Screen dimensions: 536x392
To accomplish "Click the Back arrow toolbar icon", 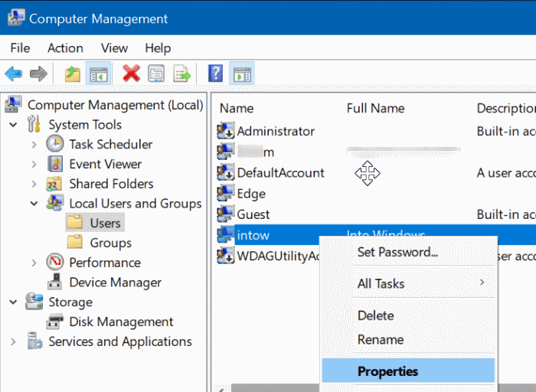I will 14,73.
